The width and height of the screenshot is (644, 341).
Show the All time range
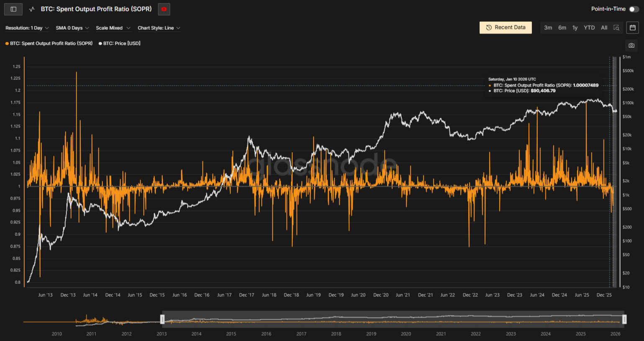[604, 28]
